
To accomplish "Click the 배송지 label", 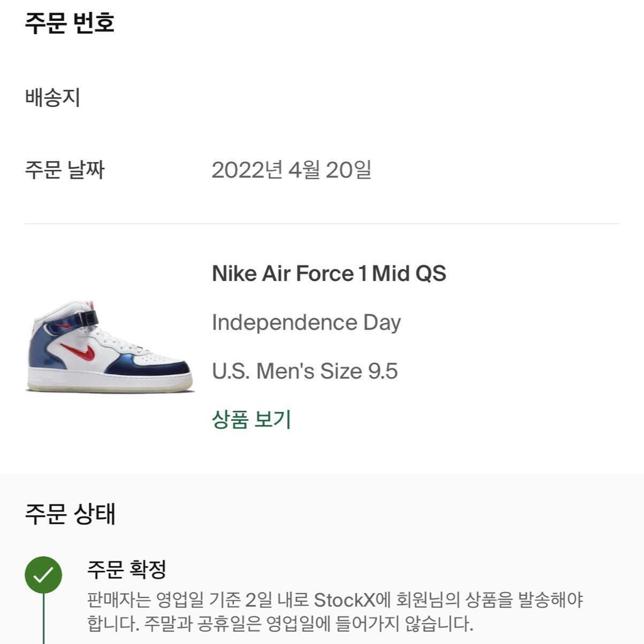I will [x=52, y=97].
